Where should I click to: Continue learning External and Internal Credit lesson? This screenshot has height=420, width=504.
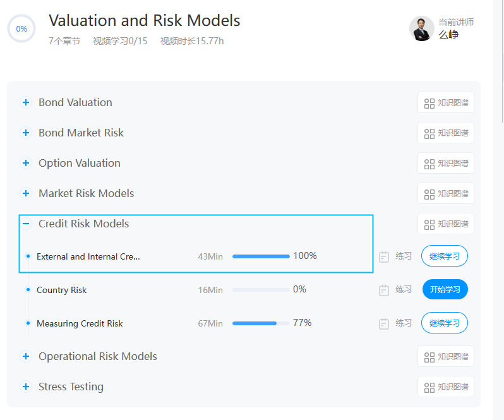(x=445, y=256)
